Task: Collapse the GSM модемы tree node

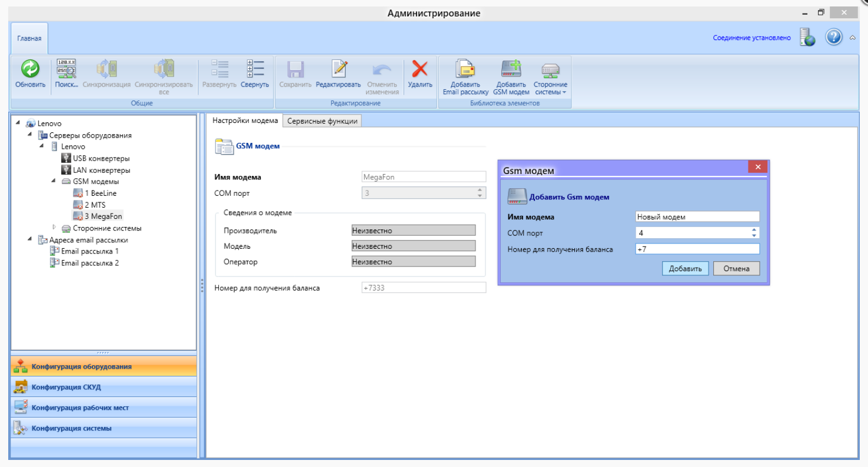Action: (54, 181)
